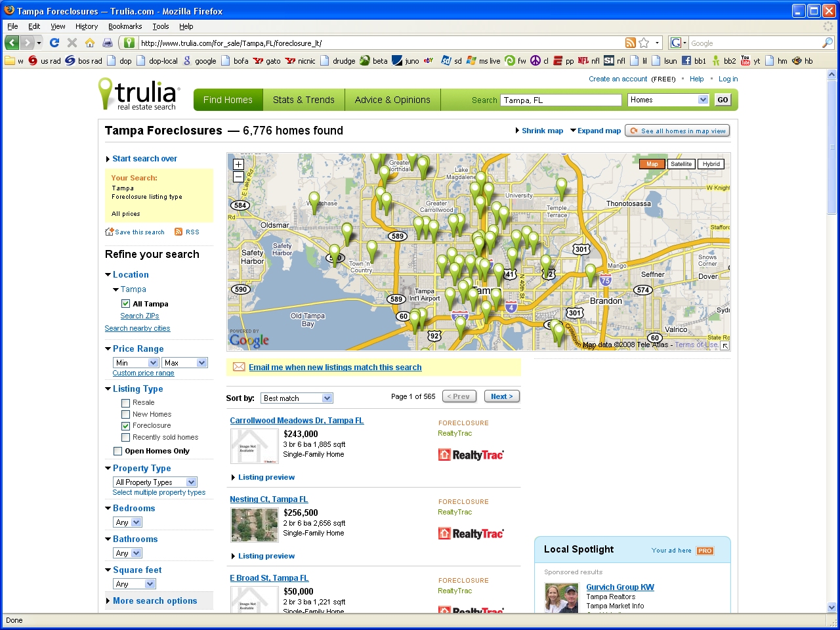Open the Tools menu

tap(161, 26)
